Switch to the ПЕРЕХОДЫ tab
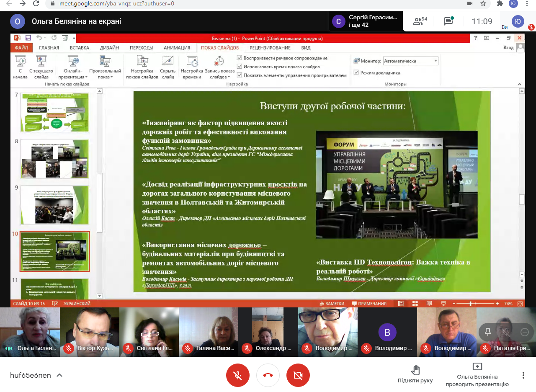This screenshot has height=392, width=536. point(142,48)
